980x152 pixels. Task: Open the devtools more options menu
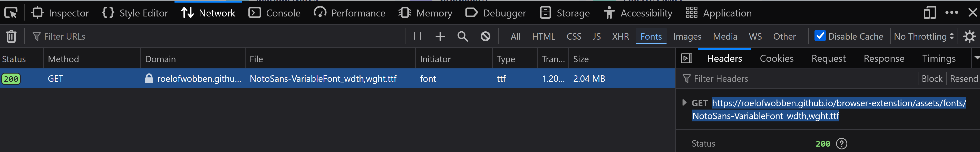(952, 13)
